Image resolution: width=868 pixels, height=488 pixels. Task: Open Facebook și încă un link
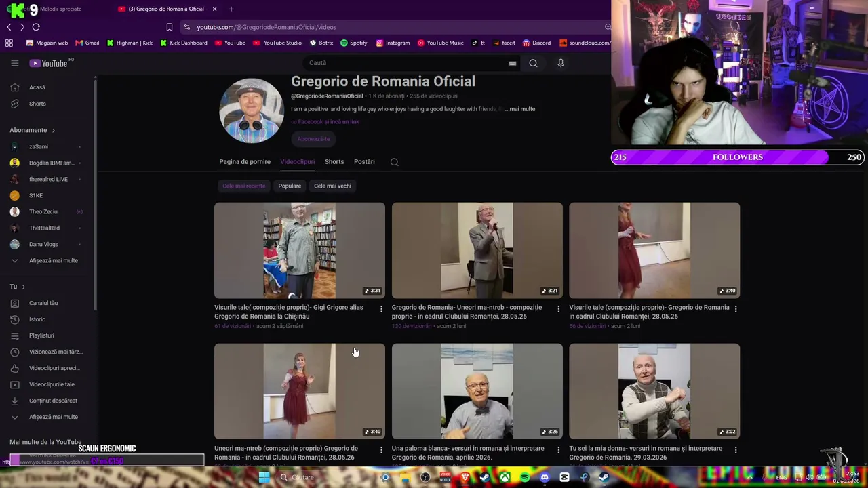325,122
